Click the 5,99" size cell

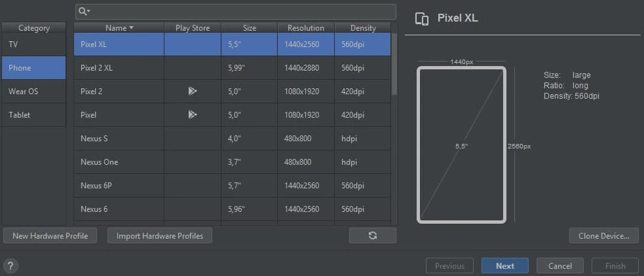click(x=250, y=67)
